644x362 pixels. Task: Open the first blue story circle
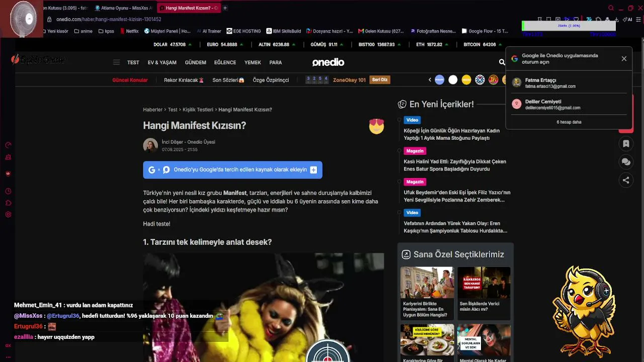point(440,79)
